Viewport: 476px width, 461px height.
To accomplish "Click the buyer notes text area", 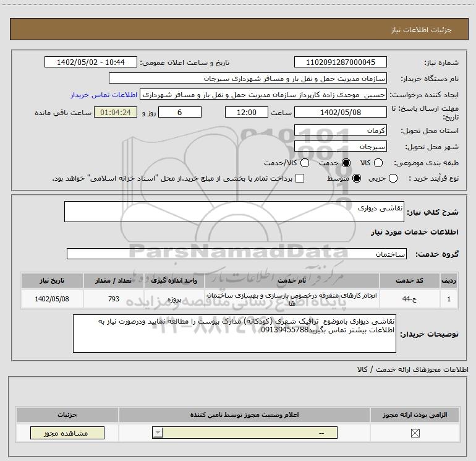I will pyautogui.click(x=234, y=334).
